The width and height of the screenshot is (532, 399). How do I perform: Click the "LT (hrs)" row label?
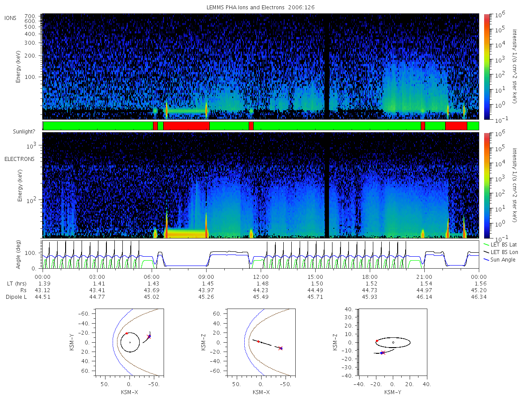16,283
